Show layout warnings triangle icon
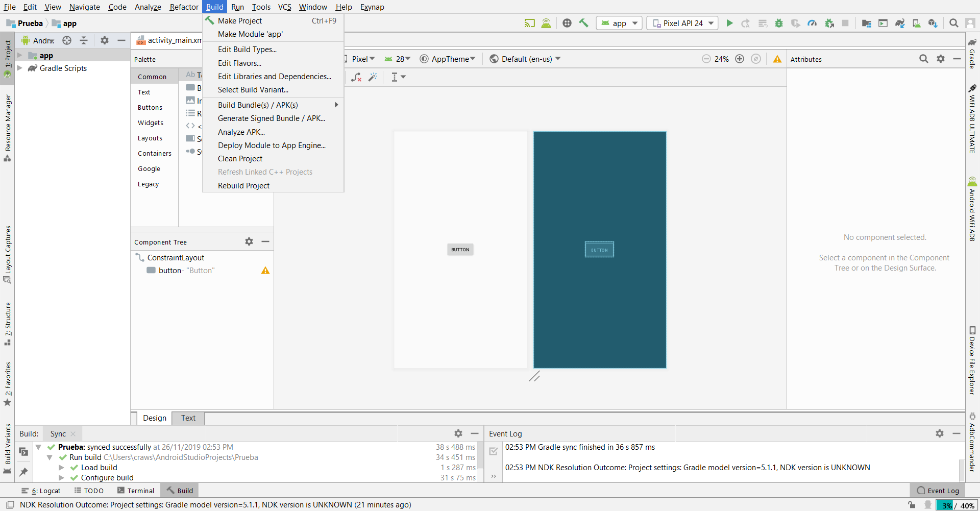Image resolution: width=980 pixels, height=511 pixels. 777,59
